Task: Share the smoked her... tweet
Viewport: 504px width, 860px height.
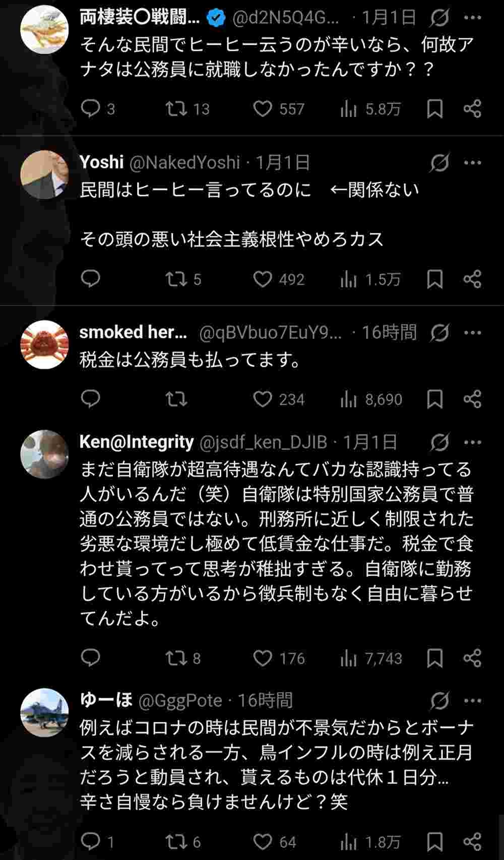Action: point(472,399)
